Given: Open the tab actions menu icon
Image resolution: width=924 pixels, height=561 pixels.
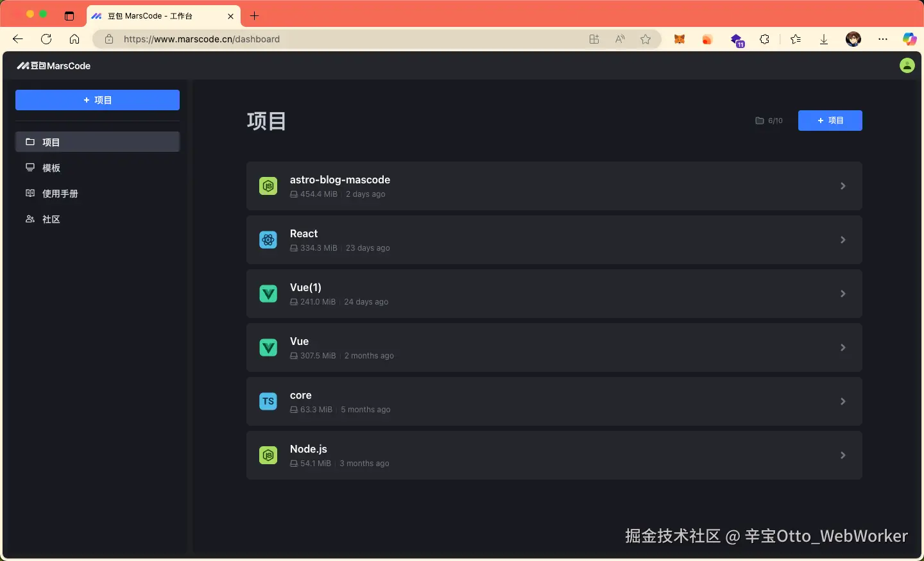Looking at the screenshot, I should click(69, 16).
